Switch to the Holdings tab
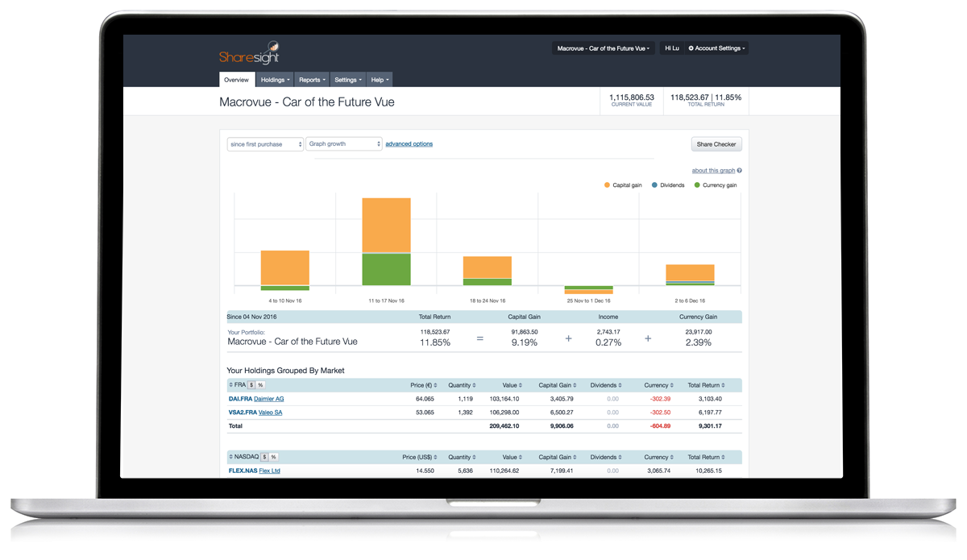967x560 pixels. (x=275, y=80)
